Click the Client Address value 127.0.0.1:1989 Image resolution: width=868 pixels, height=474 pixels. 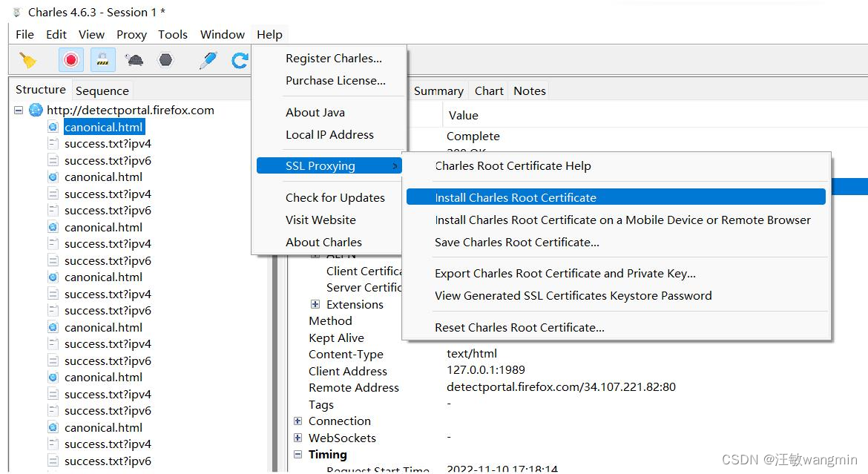point(485,370)
